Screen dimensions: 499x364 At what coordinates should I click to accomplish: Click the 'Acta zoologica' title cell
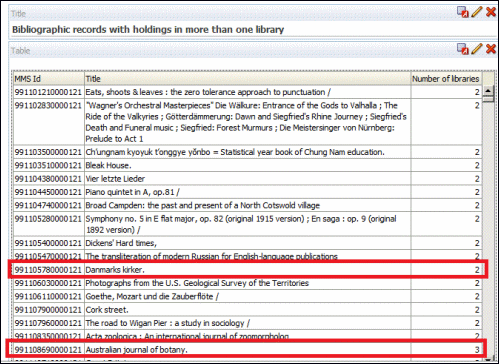pos(248,335)
